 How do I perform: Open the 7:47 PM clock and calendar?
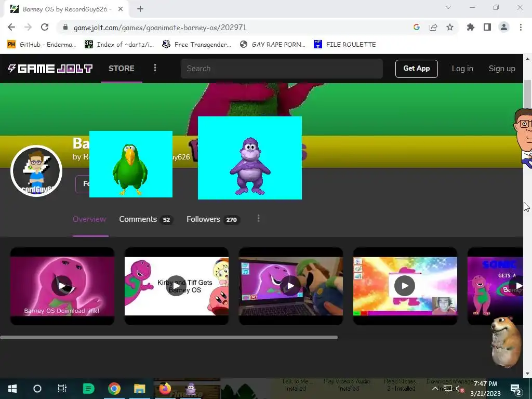tap(485, 389)
